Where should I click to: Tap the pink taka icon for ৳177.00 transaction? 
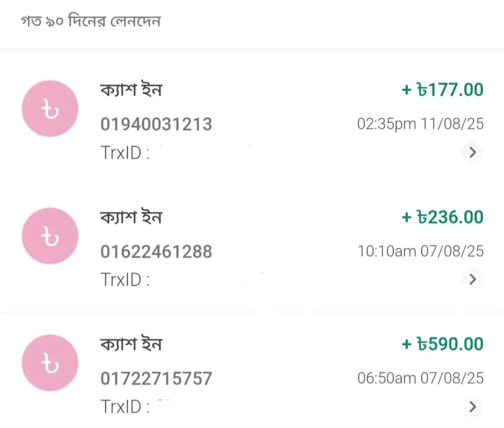click(50, 109)
